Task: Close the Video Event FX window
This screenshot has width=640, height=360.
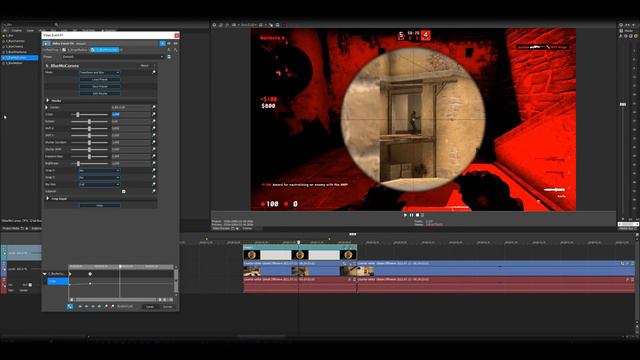Action: point(176,36)
